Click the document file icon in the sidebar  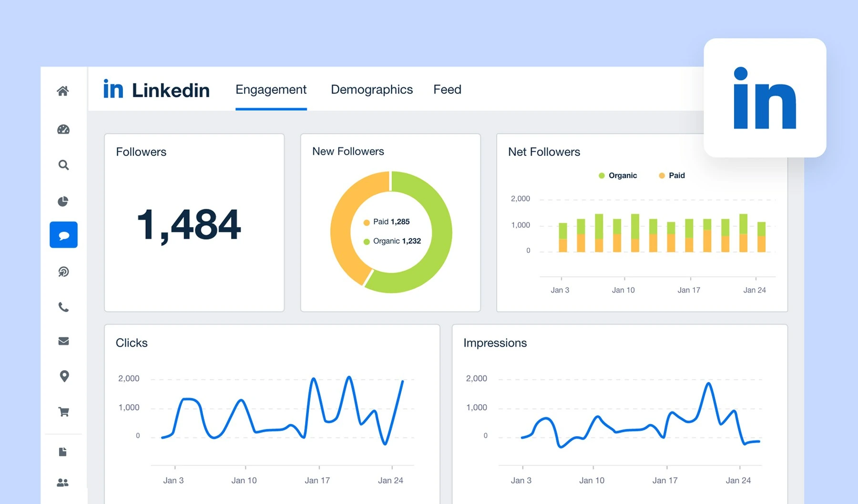tap(62, 452)
